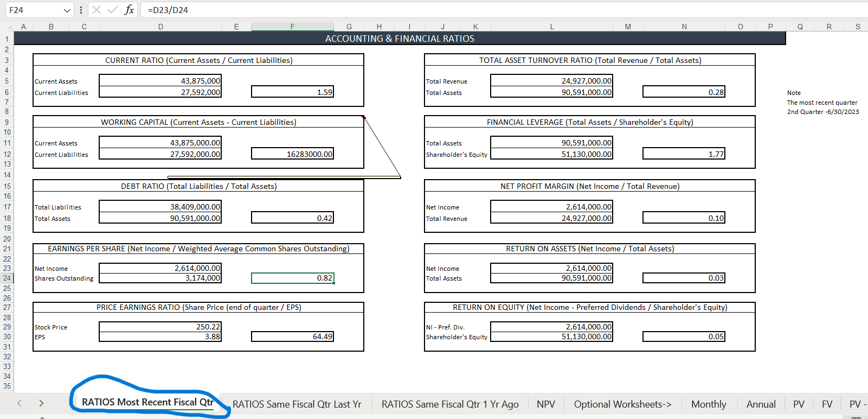Select row 1 header

(7, 39)
